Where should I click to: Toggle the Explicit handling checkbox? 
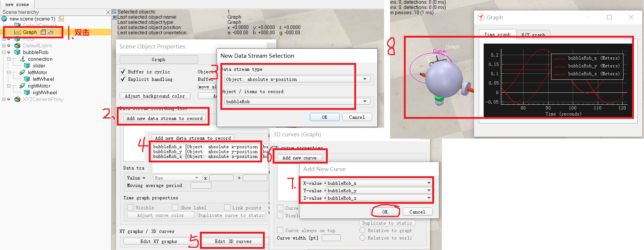tap(123, 79)
